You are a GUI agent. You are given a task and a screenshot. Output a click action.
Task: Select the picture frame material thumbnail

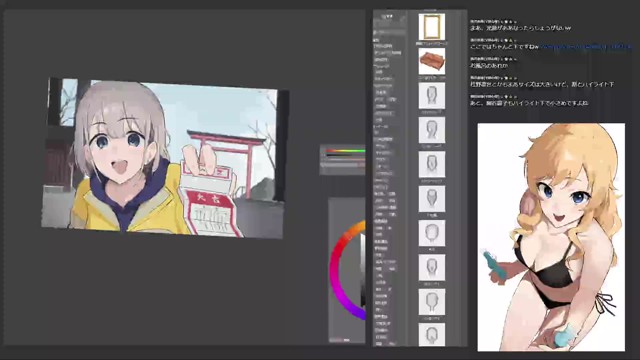pyautogui.click(x=431, y=26)
